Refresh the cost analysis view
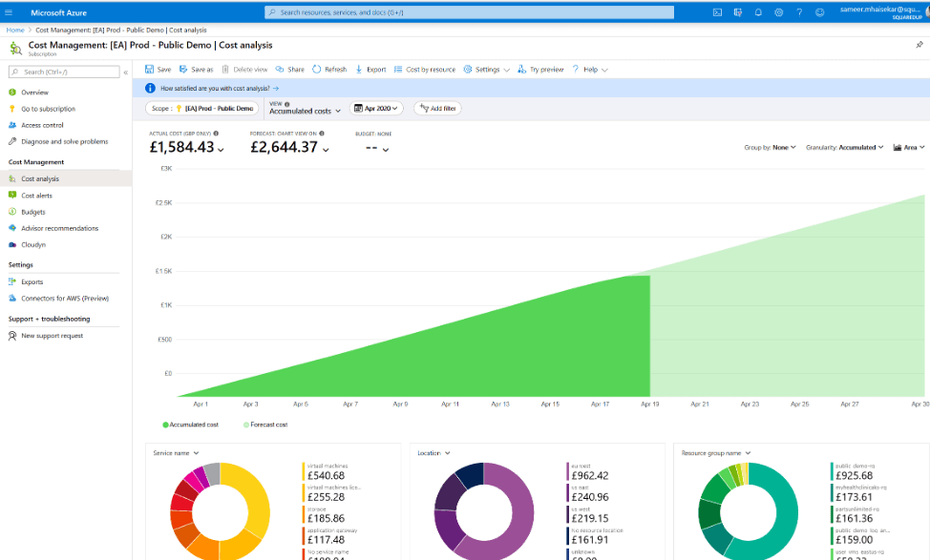This screenshot has height=560, width=930. 329,70
